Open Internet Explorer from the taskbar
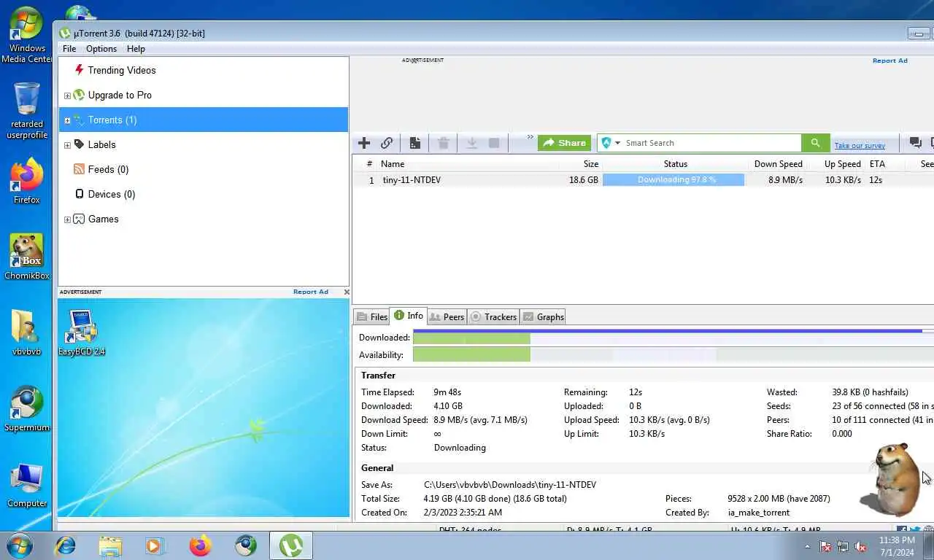Viewport: 934px width, 560px height. (x=66, y=545)
